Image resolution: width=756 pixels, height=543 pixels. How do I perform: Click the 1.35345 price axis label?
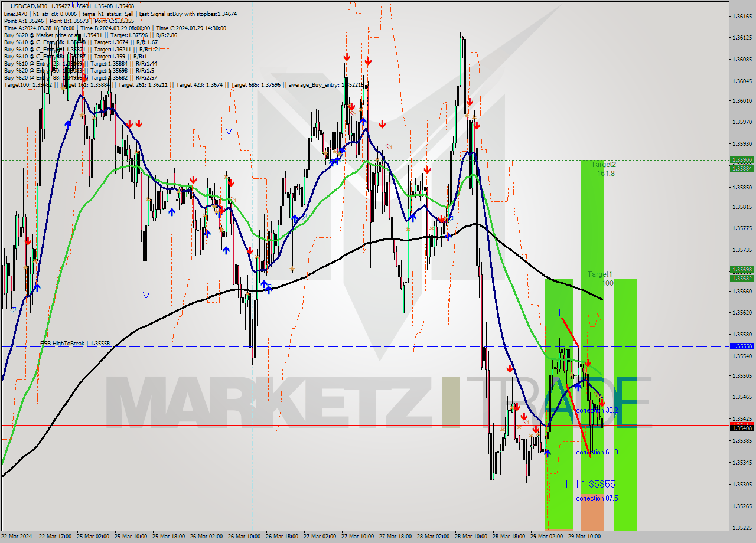742,463
